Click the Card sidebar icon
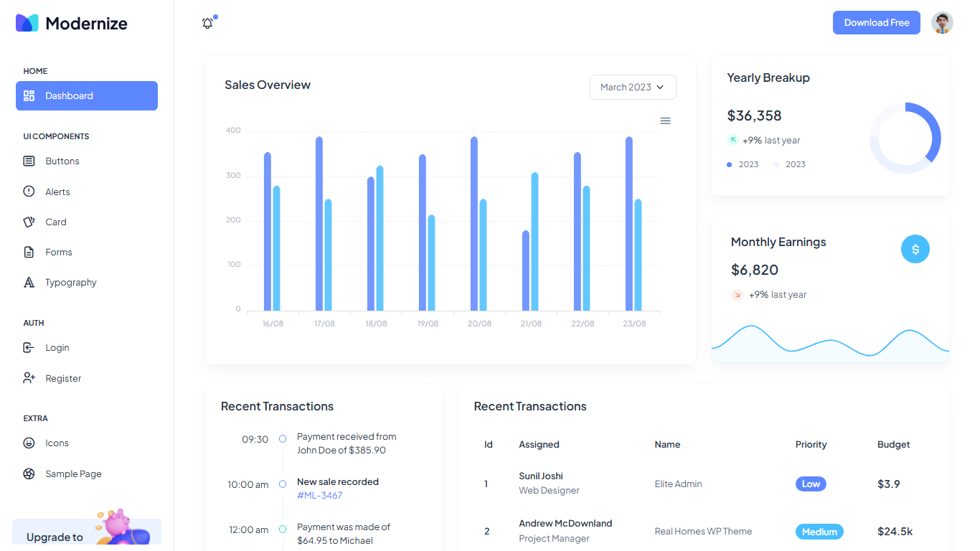This screenshot has width=980, height=551. [29, 222]
